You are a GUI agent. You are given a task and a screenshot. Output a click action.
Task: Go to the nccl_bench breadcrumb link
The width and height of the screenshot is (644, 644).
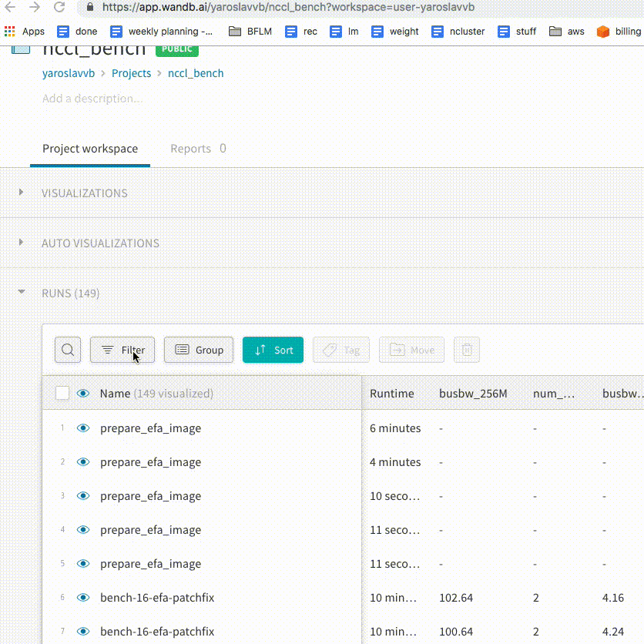[x=196, y=73]
